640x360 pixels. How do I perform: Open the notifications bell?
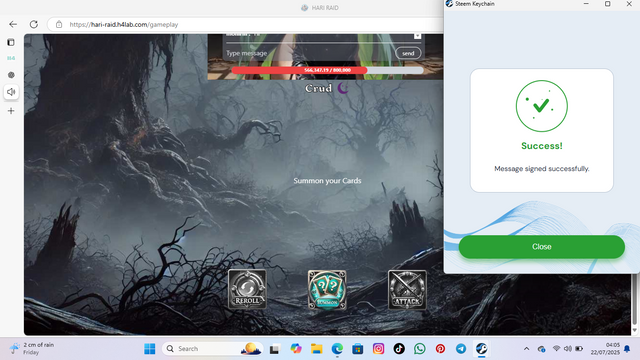pyautogui.click(x=627, y=349)
